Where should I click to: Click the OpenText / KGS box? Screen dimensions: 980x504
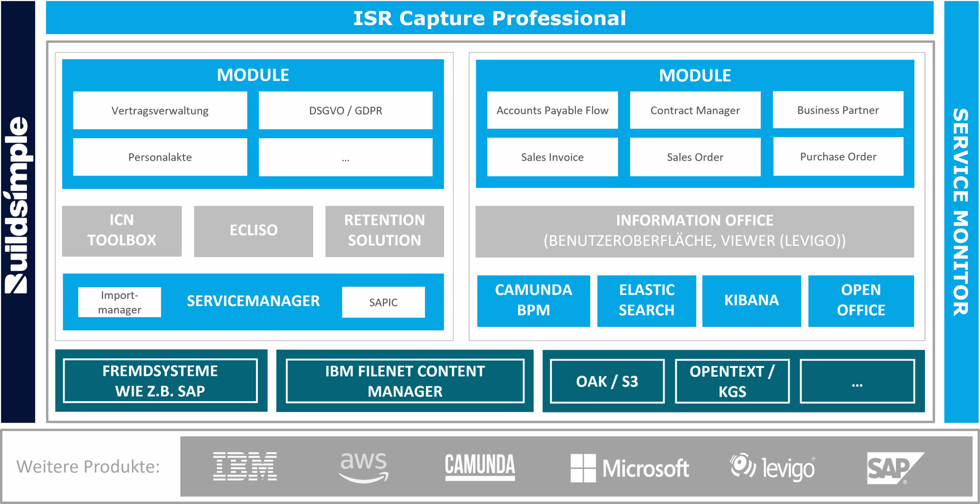pos(732,381)
